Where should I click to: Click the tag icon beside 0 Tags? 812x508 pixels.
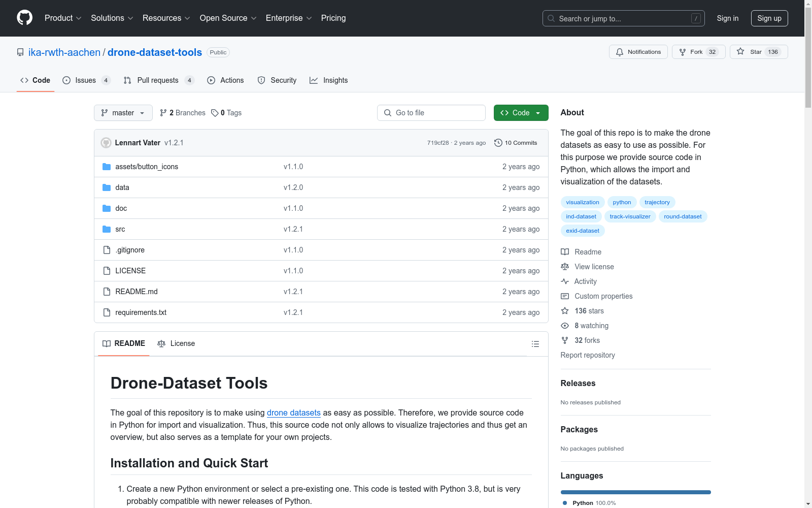tap(215, 113)
